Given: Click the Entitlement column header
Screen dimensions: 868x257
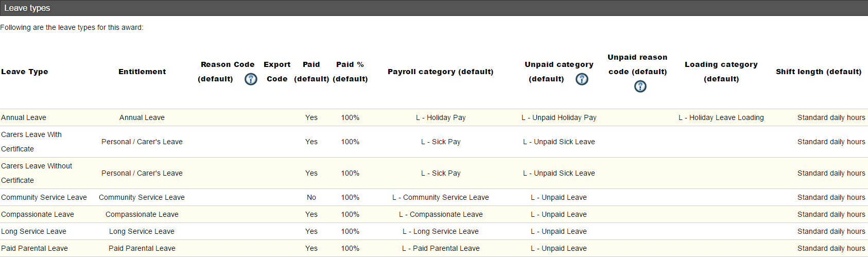Looking at the screenshot, I should click(142, 72).
